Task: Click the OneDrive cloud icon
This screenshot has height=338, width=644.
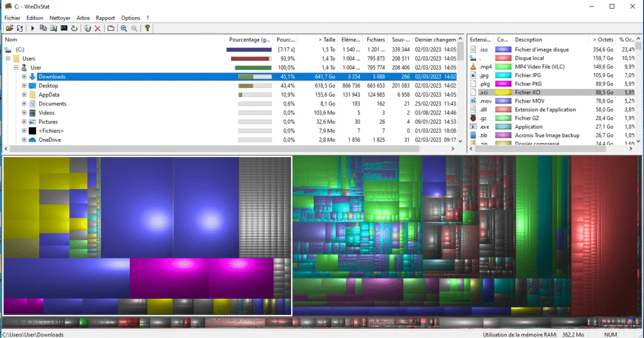Action: click(32, 140)
